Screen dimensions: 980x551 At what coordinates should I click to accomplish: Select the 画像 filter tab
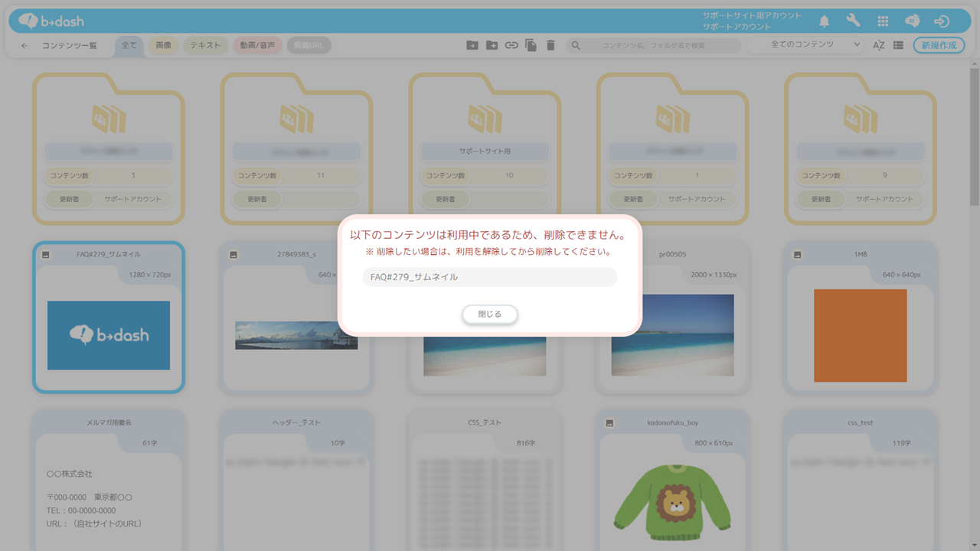click(163, 45)
